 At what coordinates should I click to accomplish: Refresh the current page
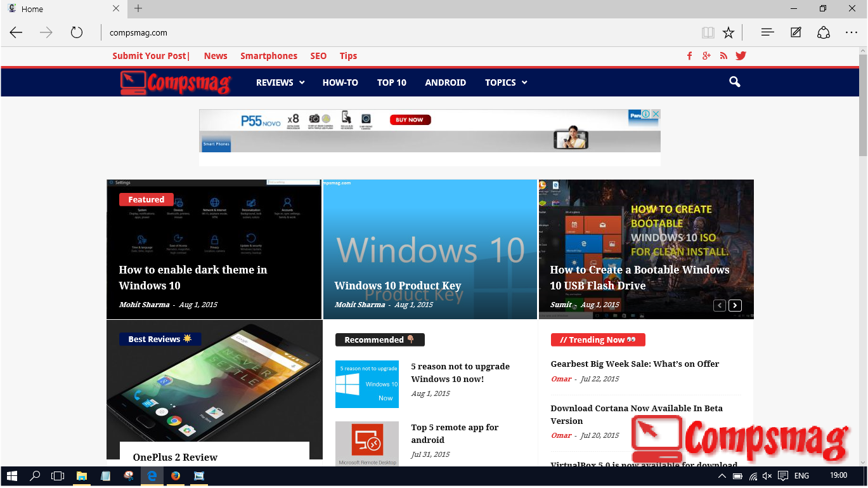coord(77,32)
